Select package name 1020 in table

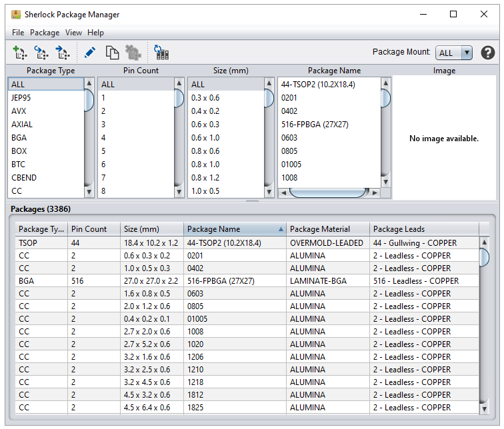click(x=235, y=344)
